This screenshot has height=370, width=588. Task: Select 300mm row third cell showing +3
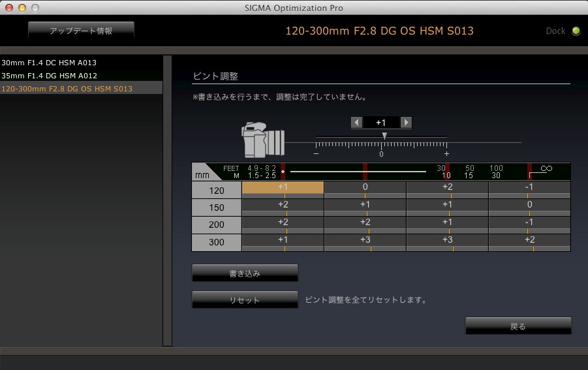448,243
